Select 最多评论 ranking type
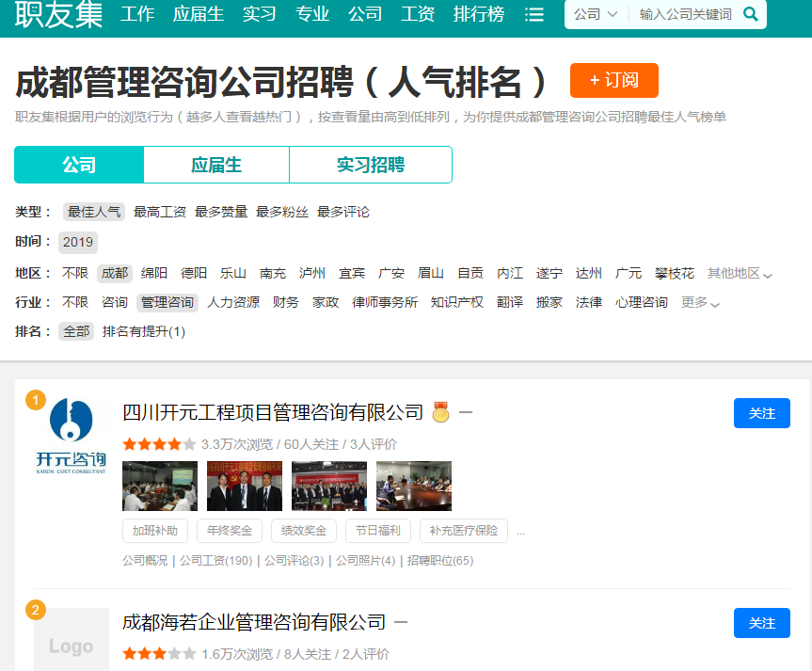This screenshot has width=812, height=671. pyautogui.click(x=343, y=212)
